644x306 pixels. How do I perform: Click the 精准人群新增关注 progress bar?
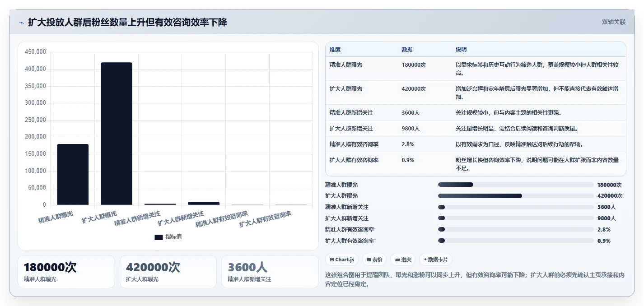[x=516, y=207]
